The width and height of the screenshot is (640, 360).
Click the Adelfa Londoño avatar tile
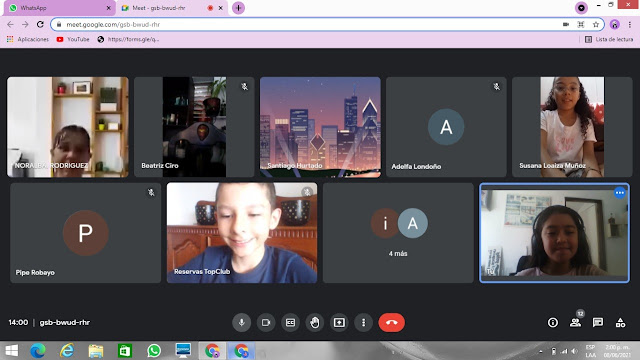tap(446, 127)
